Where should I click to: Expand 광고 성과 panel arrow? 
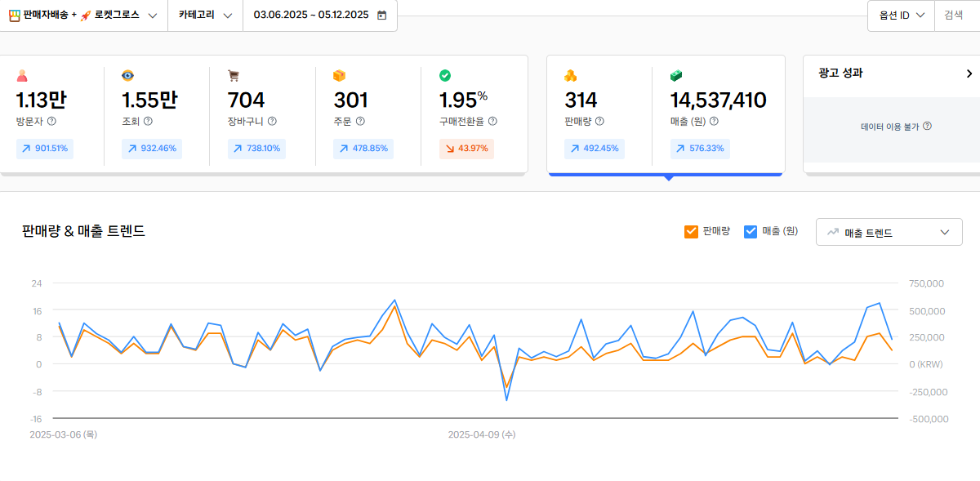[x=969, y=73]
